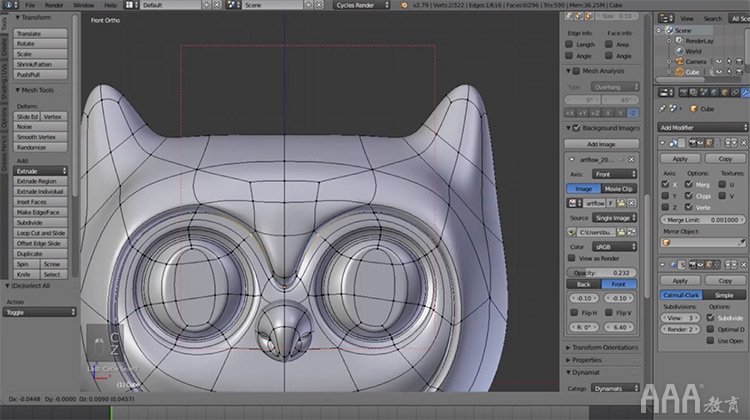Open the Add Modifier dropdown
Screen dimensions: 750x420
pos(703,127)
